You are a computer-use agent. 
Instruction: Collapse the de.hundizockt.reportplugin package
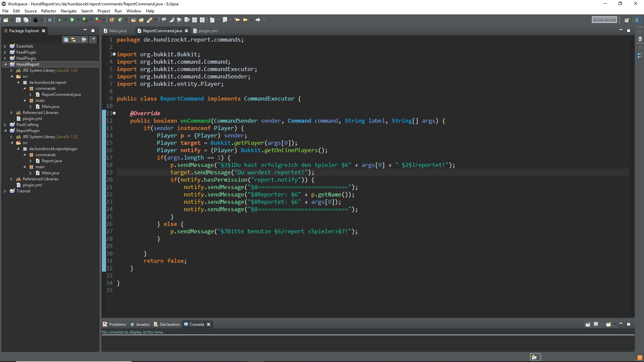tap(18, 149)
